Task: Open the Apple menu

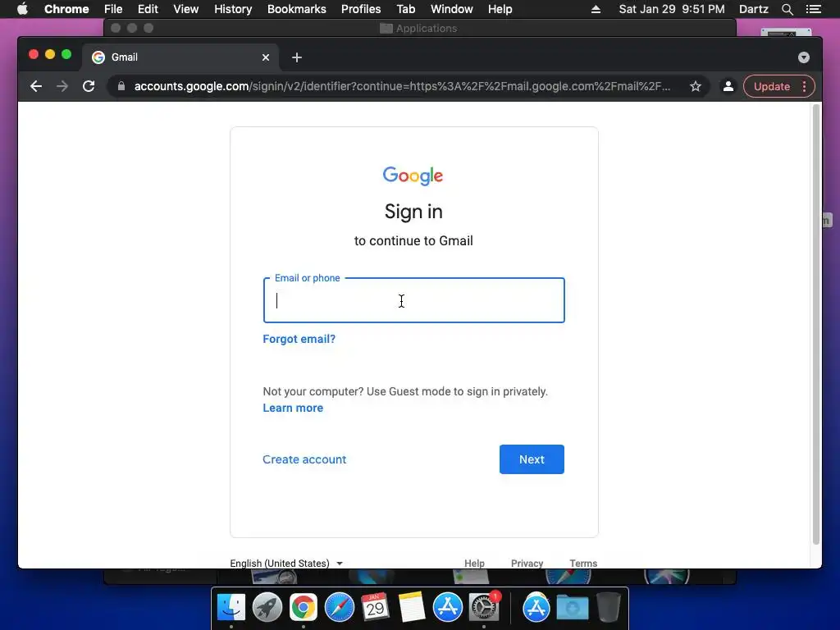Action: point(22,9)
